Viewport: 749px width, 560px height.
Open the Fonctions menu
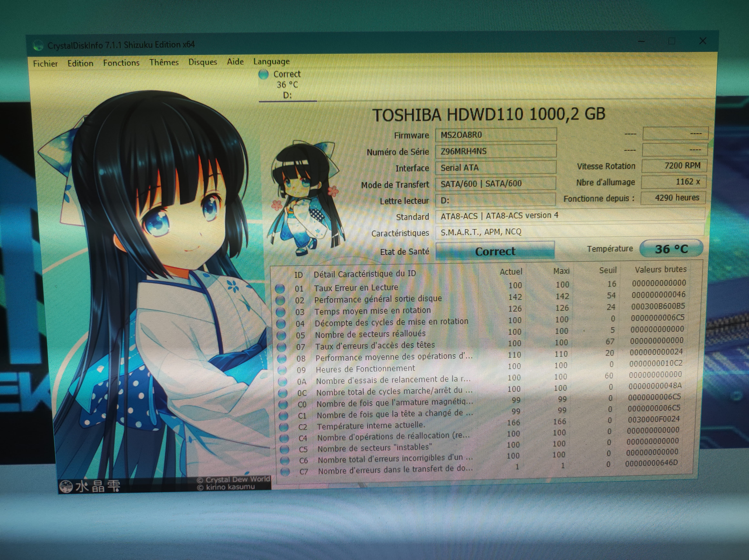click(x=121, y=63)
